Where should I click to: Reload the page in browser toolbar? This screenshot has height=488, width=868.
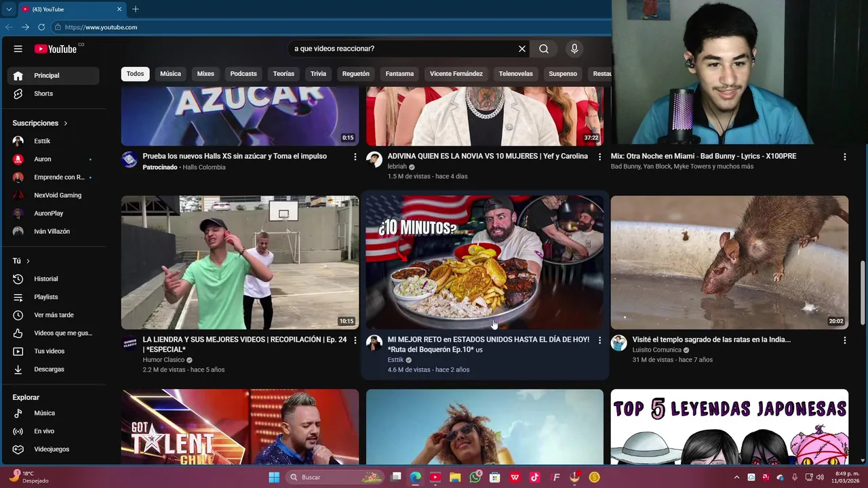pyautogui.click(x=41, y=27)
